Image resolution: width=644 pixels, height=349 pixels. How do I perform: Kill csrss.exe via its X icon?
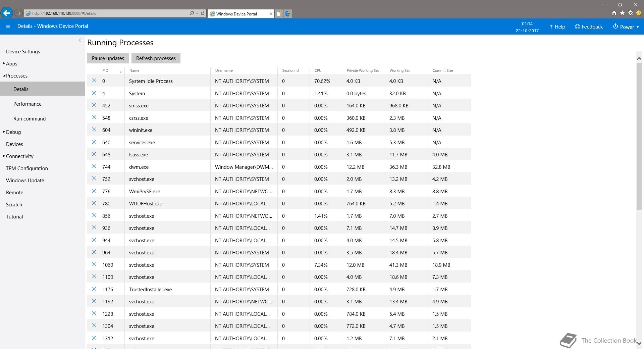tap(94, 117)
